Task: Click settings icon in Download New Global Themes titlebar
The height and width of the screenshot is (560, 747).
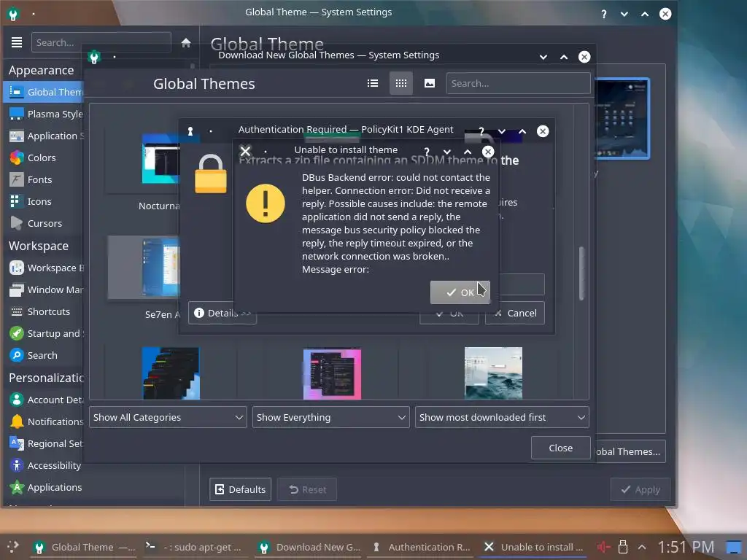Action: [x=94, y=57]
